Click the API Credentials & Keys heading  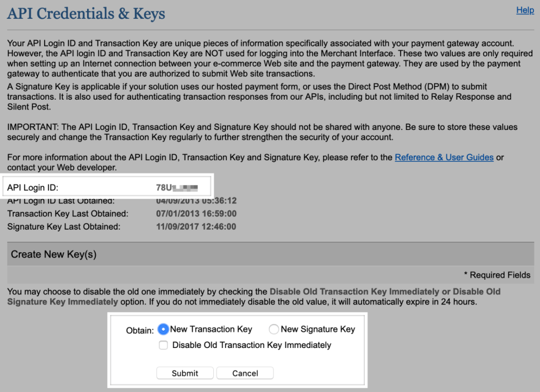(86, 14)
